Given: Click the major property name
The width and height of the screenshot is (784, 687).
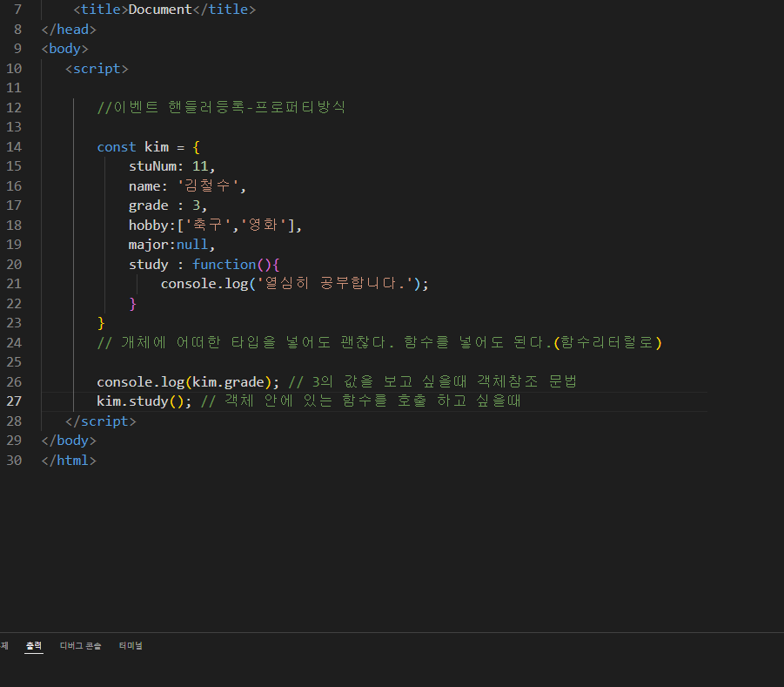Looking at the screenshot, I should tap(149, 245).
